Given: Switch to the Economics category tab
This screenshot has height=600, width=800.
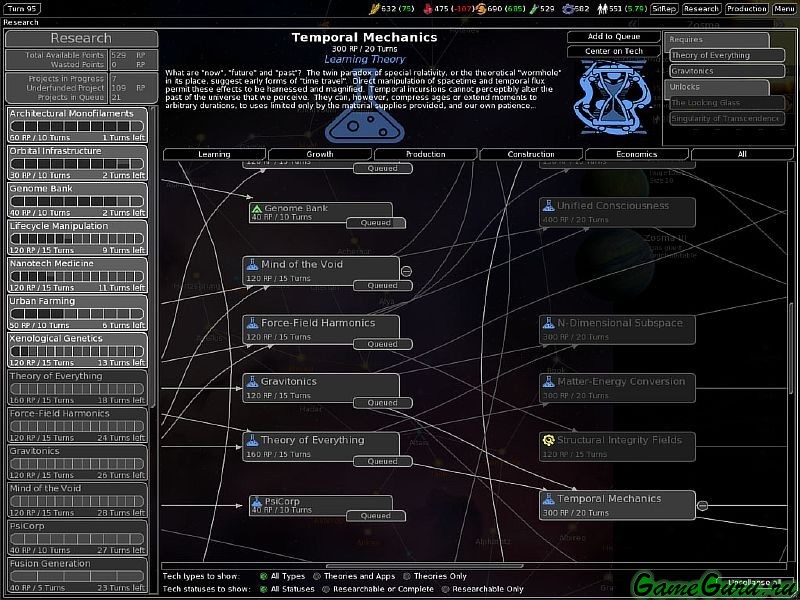Looking at the screenshot, I should 637,154.
